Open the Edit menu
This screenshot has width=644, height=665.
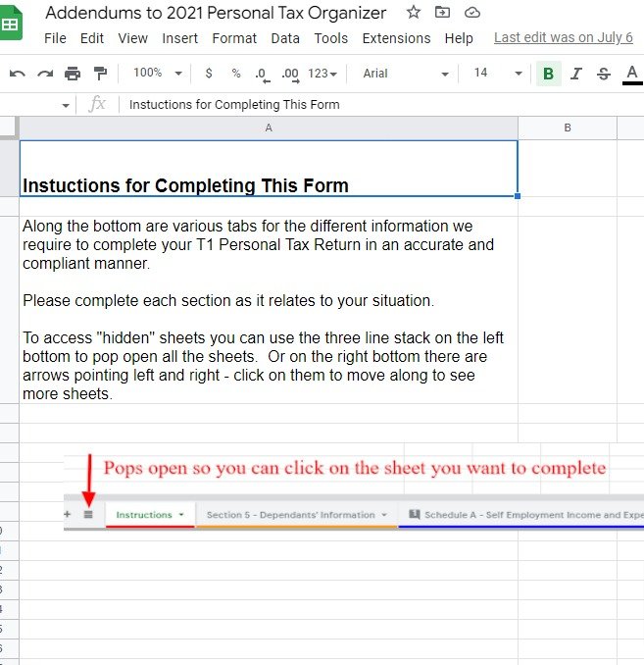pos(92,38)
